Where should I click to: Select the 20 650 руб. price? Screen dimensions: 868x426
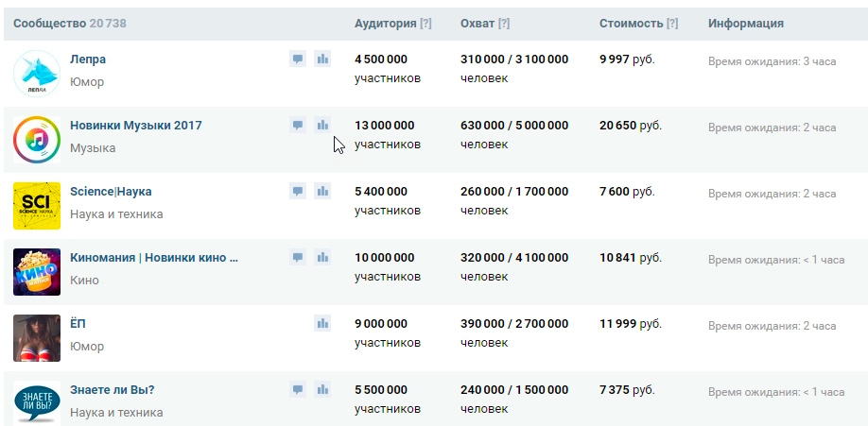tap(631, 125)
